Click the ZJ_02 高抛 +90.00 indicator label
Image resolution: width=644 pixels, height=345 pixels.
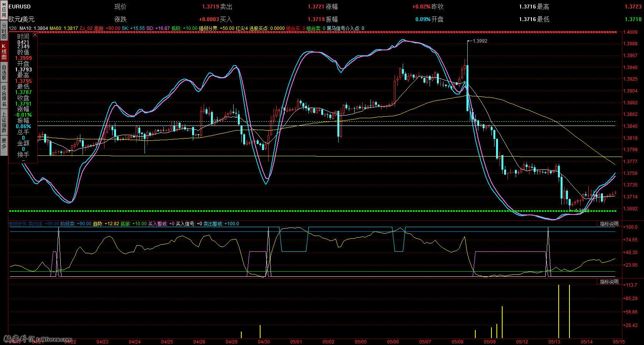[x=100, y=28]
